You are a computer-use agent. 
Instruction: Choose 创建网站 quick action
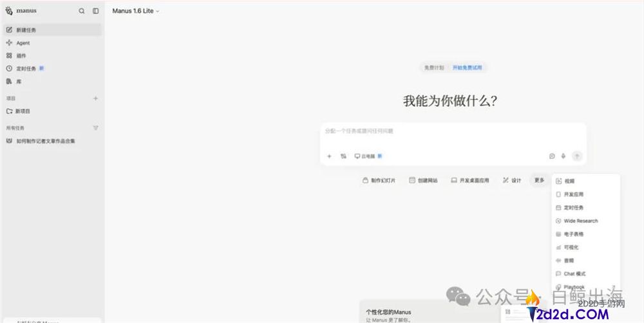click(423, 181)
